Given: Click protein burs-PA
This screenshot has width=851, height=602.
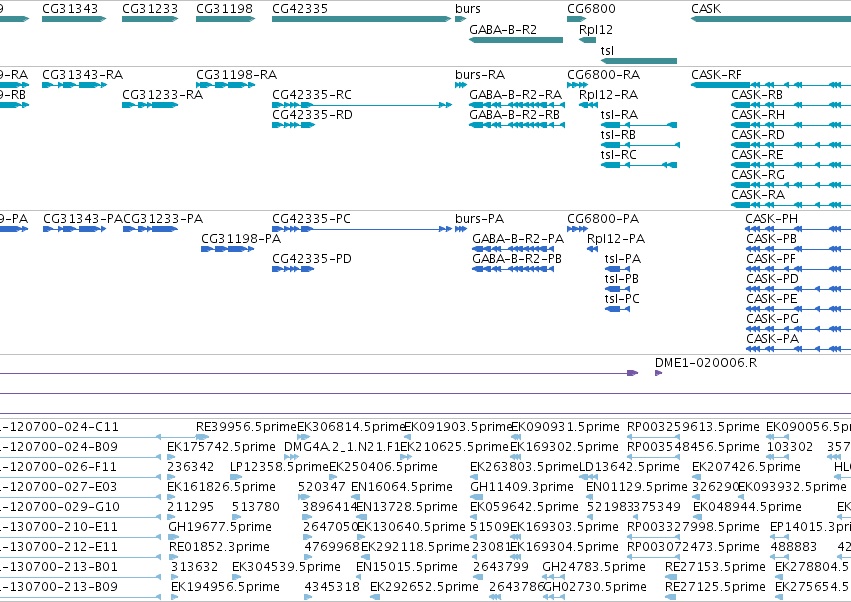Looking at the screenshot, I should [x=461, y=229].
